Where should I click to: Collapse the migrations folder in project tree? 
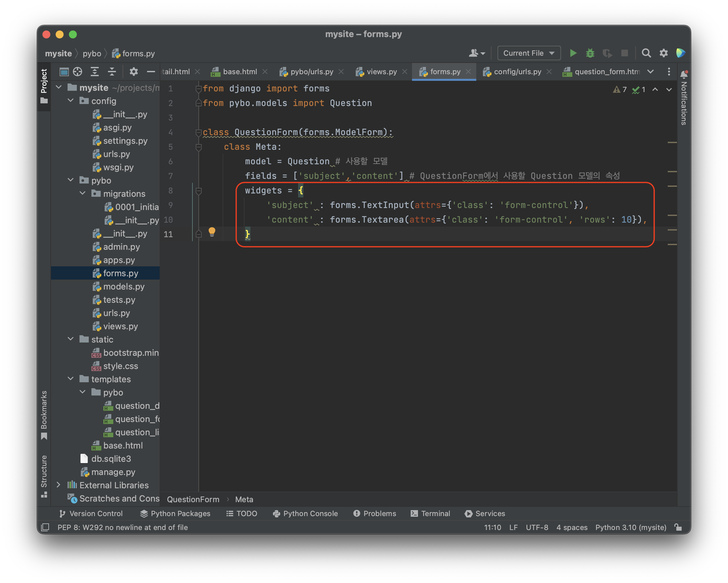pos(83,193)
